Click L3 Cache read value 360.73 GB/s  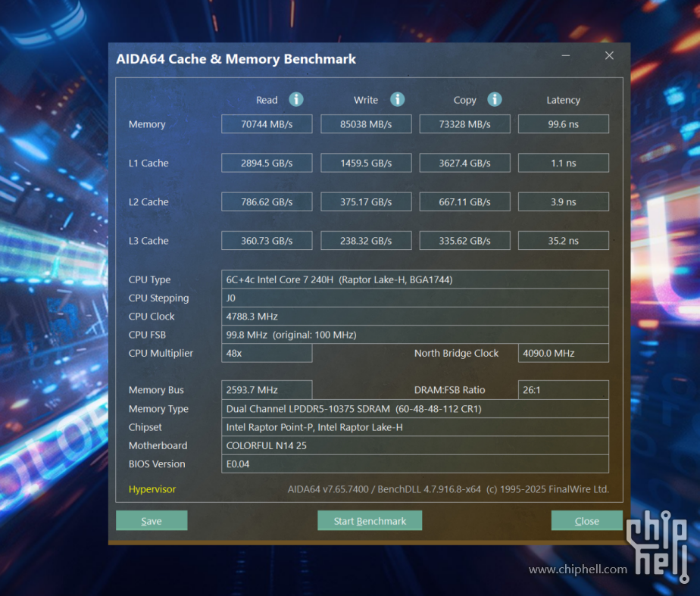(267, 241)
